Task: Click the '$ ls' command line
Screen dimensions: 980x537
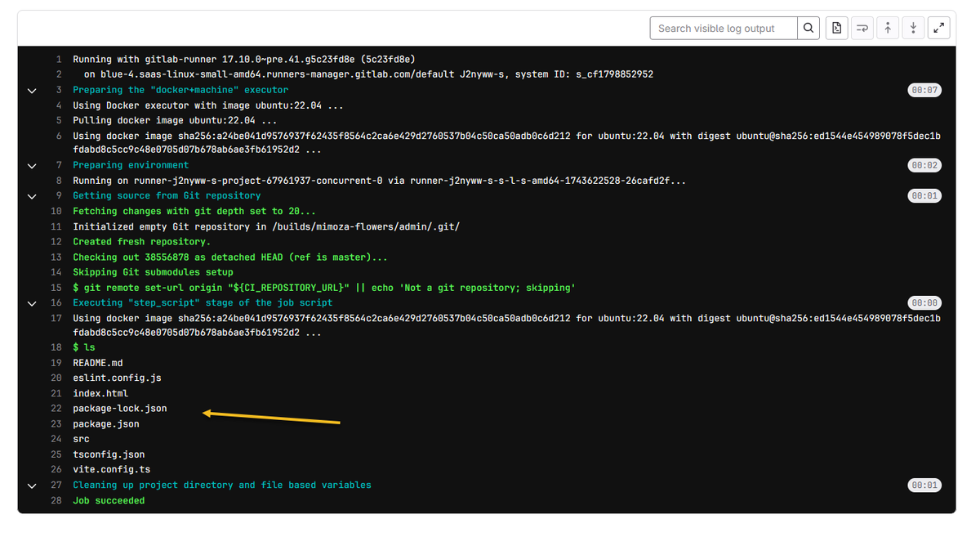Action: [84, 347]
